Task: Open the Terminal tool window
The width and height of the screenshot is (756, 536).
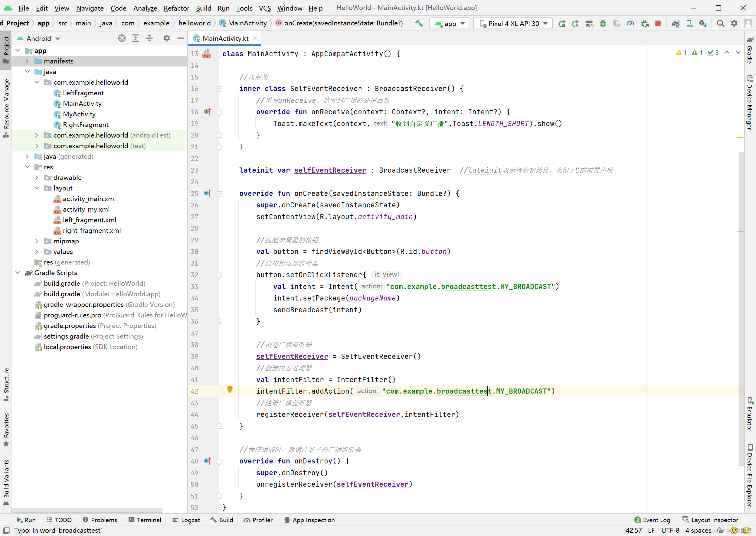Action: [145, 520]
